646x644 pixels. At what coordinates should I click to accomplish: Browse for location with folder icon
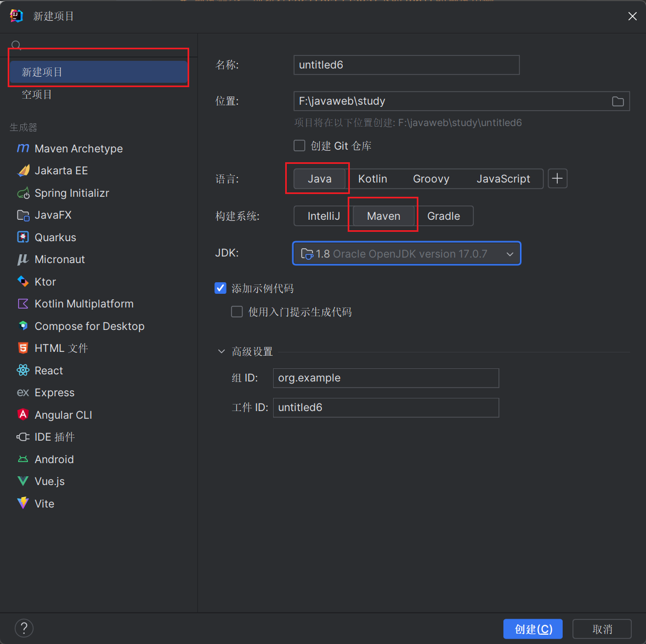[617, 101]
